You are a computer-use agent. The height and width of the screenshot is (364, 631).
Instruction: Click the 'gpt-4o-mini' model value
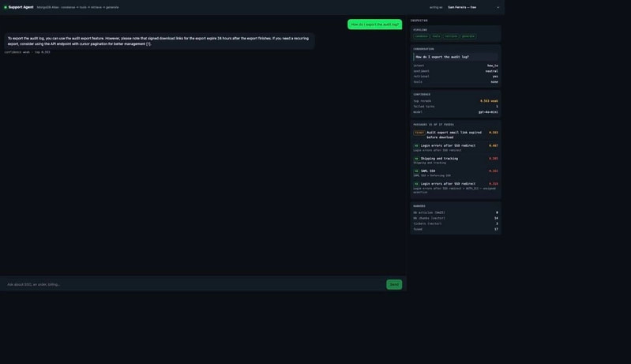(x=488, y=112)
